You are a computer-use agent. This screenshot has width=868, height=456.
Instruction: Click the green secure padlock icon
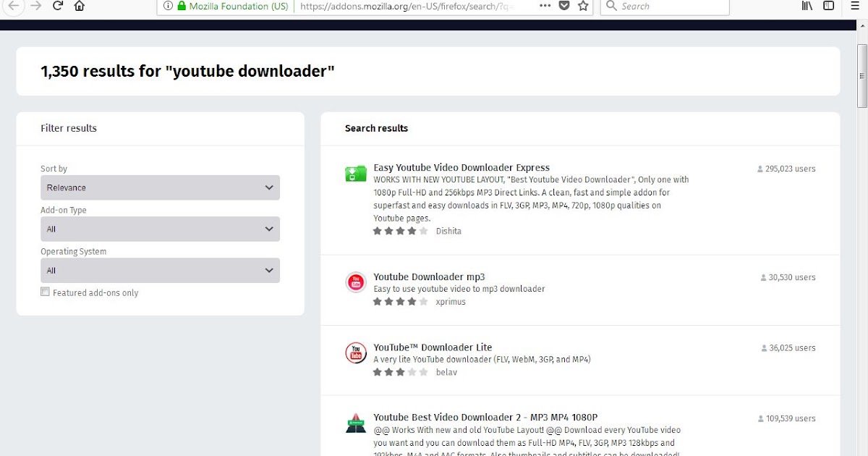tap(182, 6)
